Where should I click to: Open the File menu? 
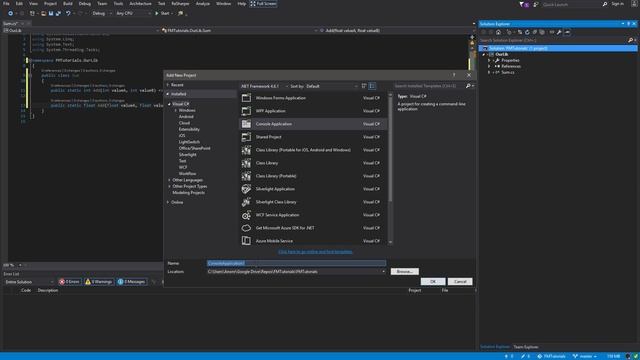tap(6, 4)
